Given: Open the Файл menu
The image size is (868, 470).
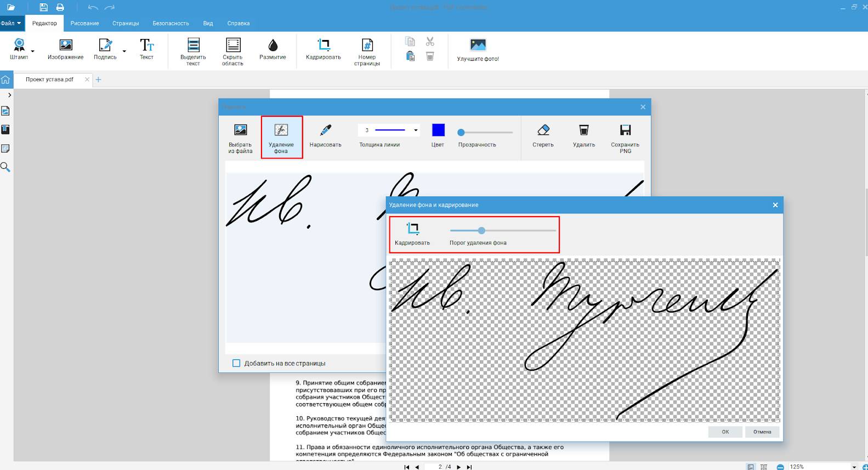Looking at the screenshot, I should [11, 24].
